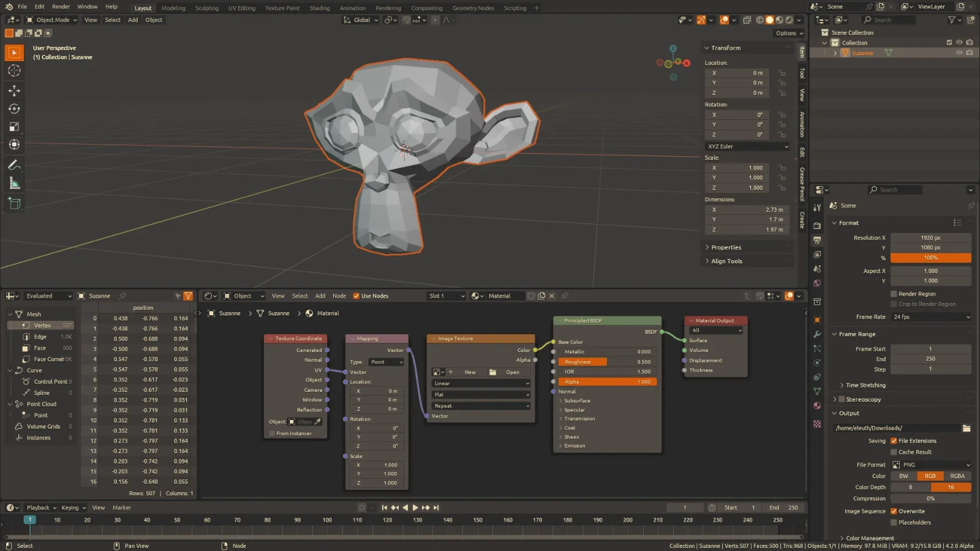Adjust Alpha slider in Principled BSDF

[x=608, y=381]
